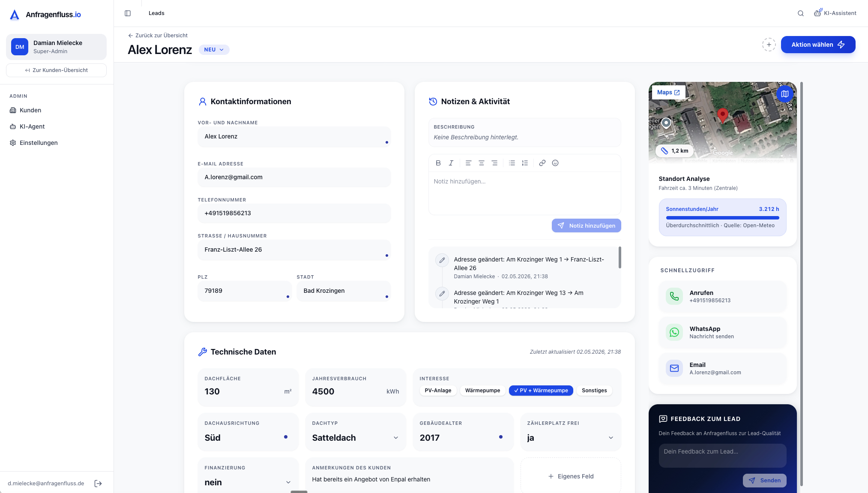
Task: Open Einstellungen in admin menu
Action: (x=39, y=143)
